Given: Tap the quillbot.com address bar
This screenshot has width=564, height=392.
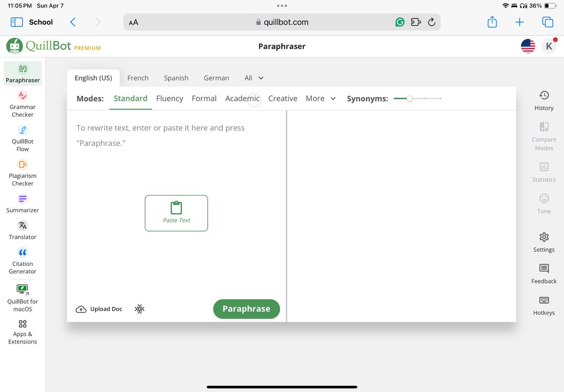Looking at the screenshot, I should [282, 22].
